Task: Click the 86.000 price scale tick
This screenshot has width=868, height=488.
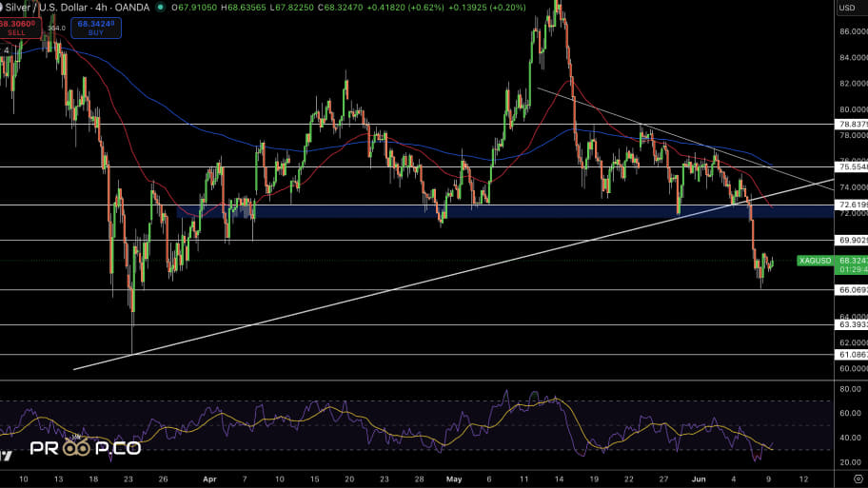Action: click(x=853, y=31)
